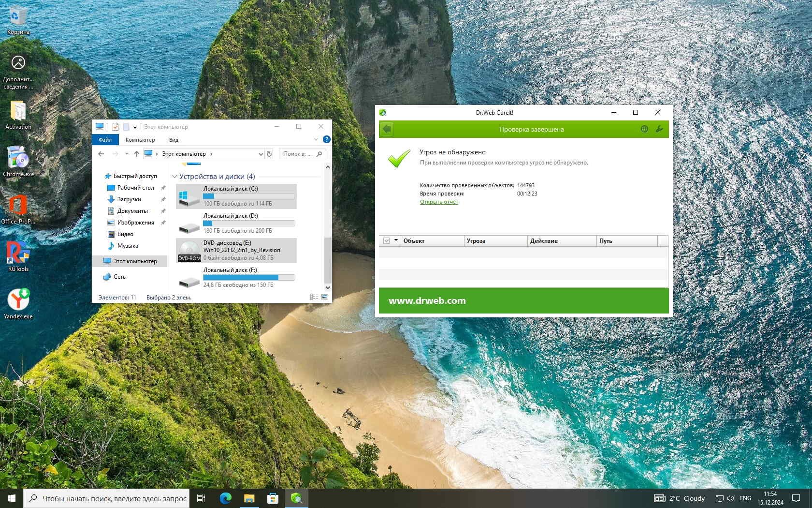The image size is (812, 508).
Task: Click the Explorer help question mark icon
Action: [327, 139]
